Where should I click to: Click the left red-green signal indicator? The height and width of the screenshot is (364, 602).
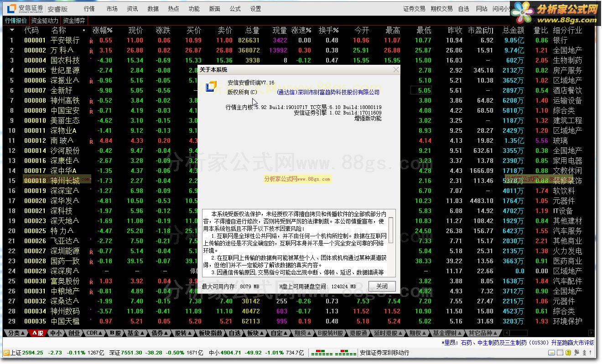pos(322,353)
